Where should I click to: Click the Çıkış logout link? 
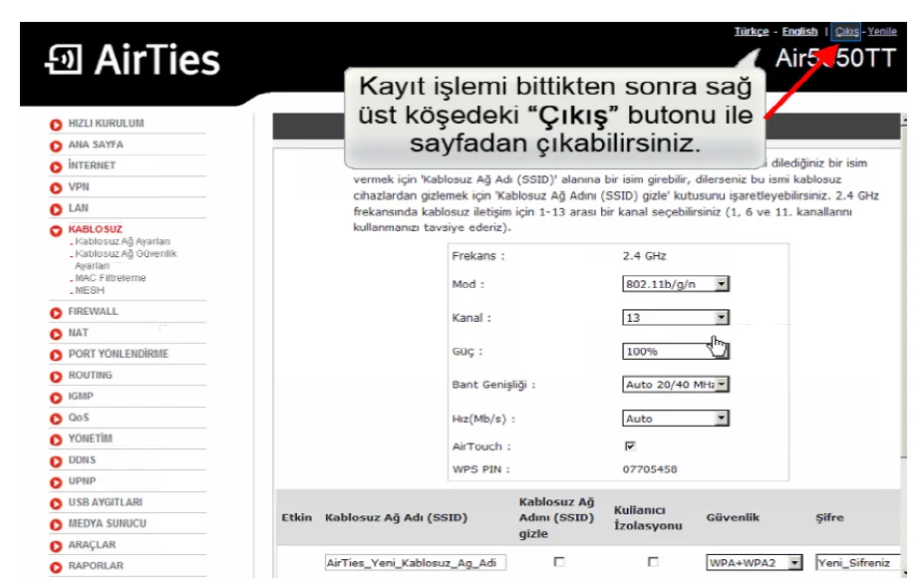pyautogui.click(x=846, y=31)
